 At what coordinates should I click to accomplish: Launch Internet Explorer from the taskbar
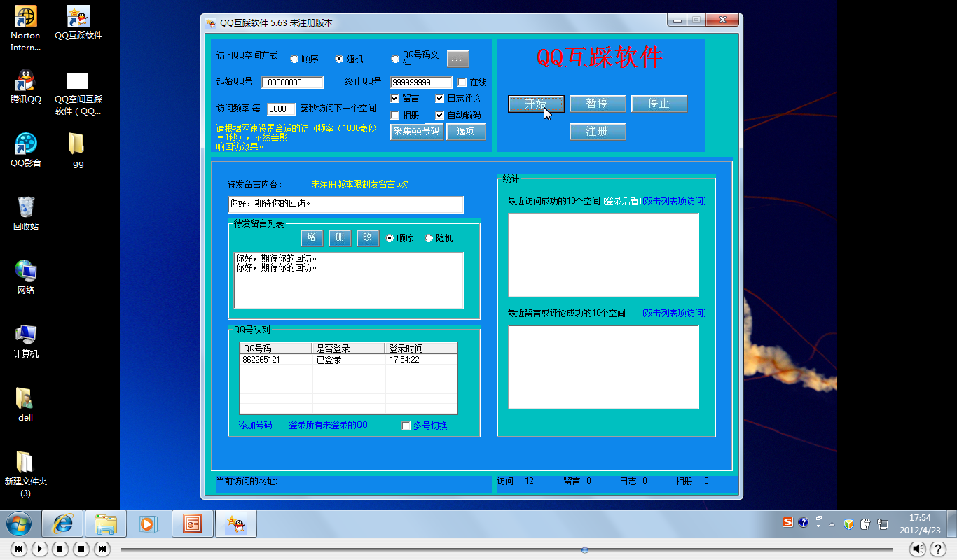(x=62, y=524)
